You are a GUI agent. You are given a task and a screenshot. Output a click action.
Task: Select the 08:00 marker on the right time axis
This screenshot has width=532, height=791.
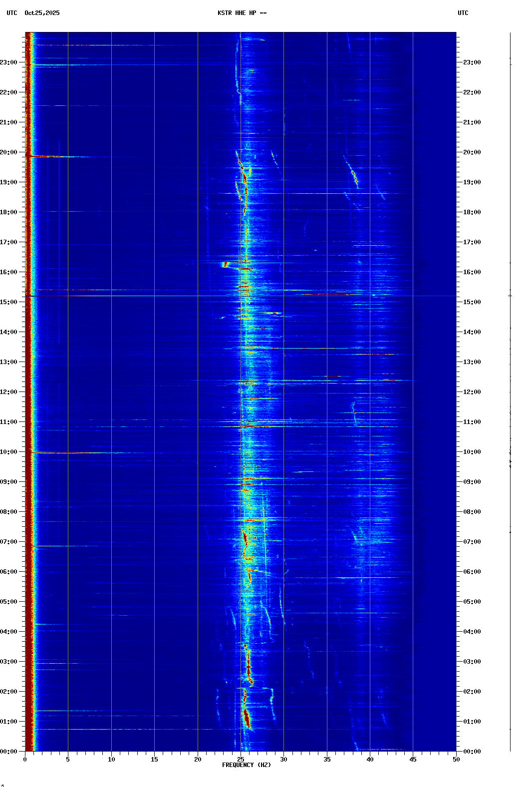pyautogui.click(x=472, y=512)
